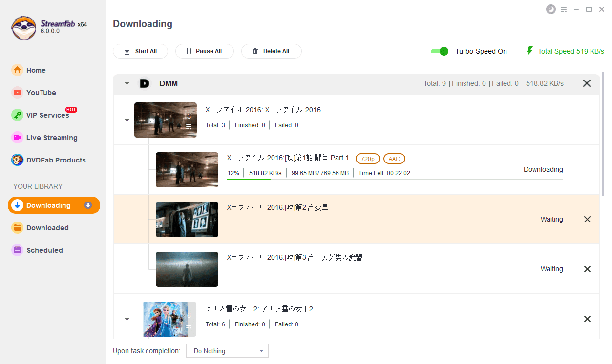The width and height of the screenshot is (612, 364).
Task: Collapse the DMM group arrow
Action: coord(127,83)
